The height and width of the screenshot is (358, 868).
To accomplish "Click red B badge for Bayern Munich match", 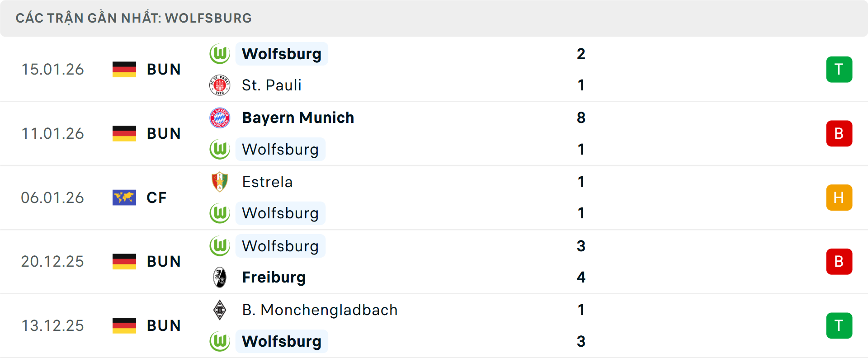I will pyautogui.click(x=839, y=133).
